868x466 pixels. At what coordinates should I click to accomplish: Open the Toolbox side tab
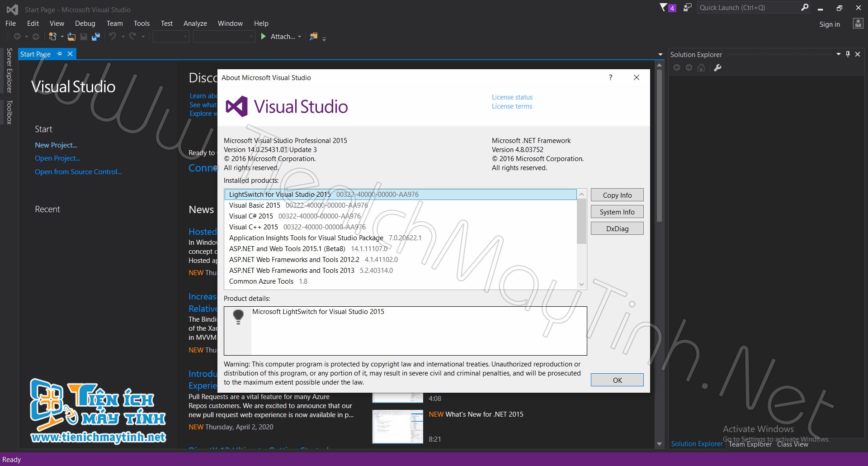point(9,112)
